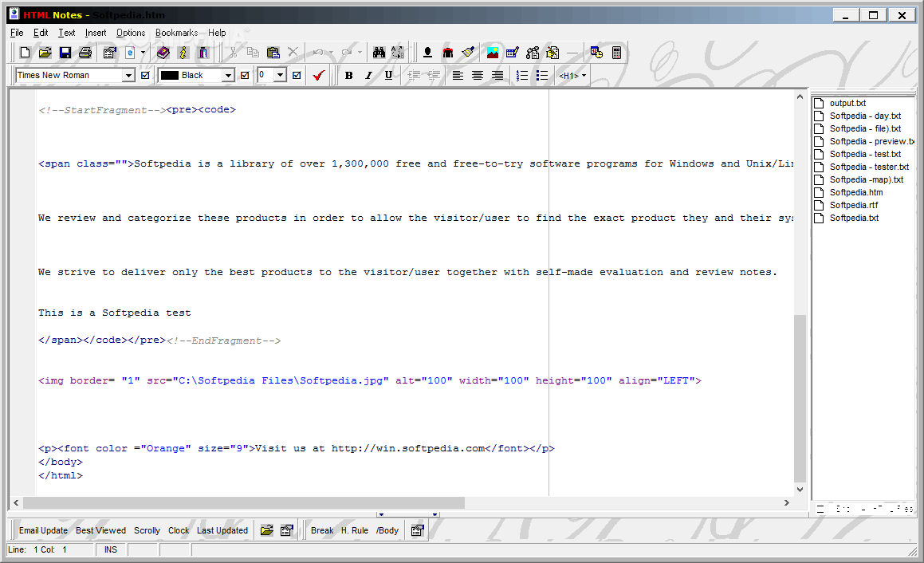Expand the H1 heading dropdown
Image resolution: width=924 pixels, height=563 pixels.
[x=584, y=76]
